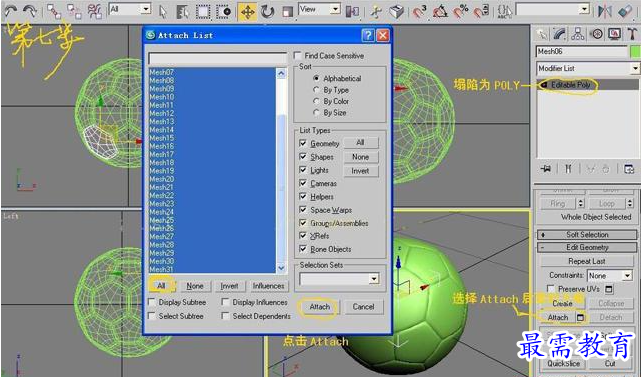Open Preserve UVs settings box icon

click(x=609, y=289)
